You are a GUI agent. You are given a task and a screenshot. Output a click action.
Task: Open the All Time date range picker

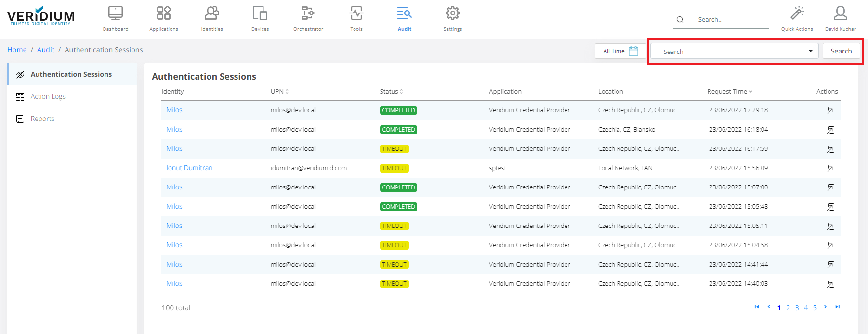pos(620,51)
